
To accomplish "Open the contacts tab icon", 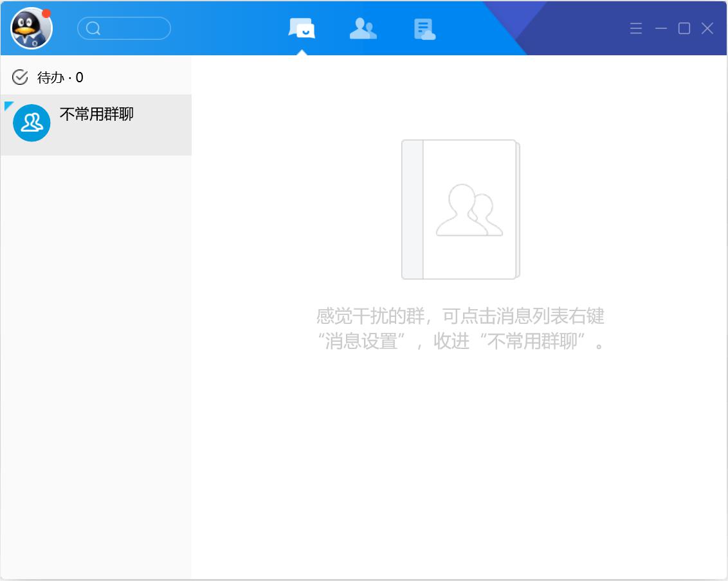I will [x=363, y=28].
